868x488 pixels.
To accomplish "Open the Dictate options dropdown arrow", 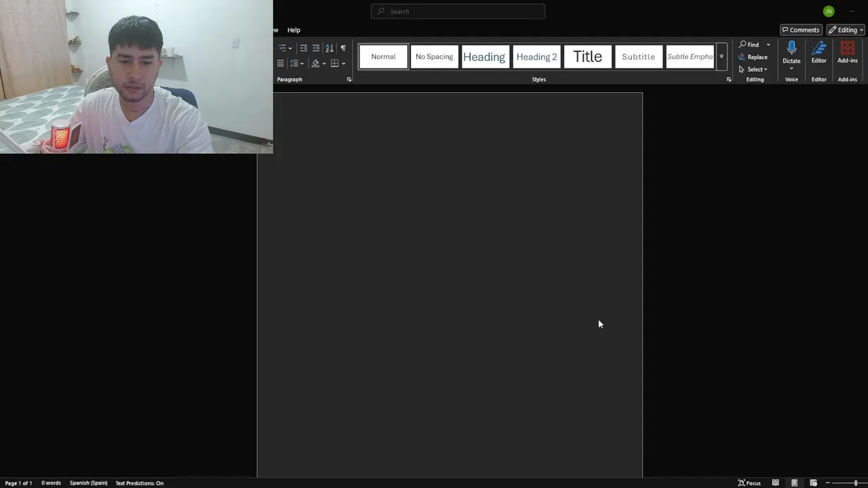I will (791, 68).
